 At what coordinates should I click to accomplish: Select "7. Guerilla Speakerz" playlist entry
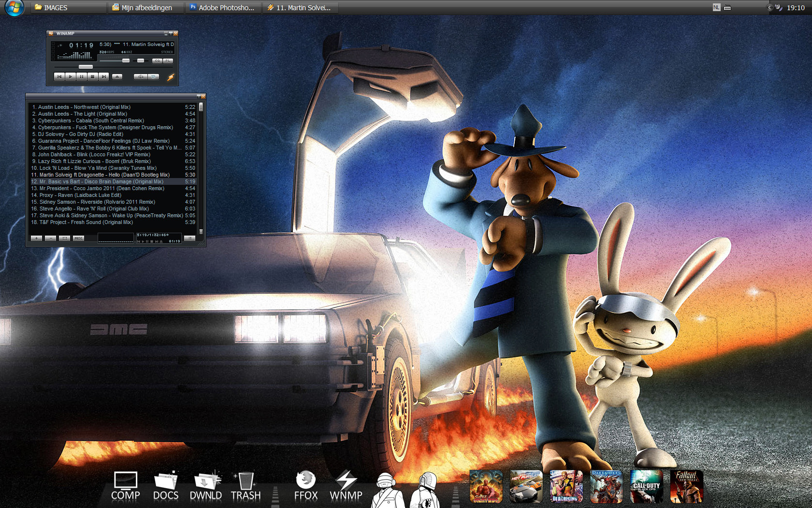tap(114, 148)
